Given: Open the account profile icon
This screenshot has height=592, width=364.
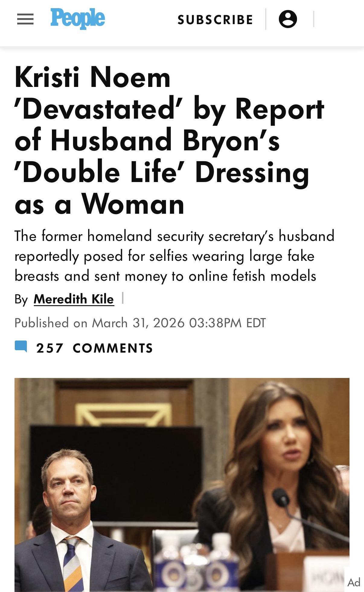Looking at the screenshot, I should (288, 19).
